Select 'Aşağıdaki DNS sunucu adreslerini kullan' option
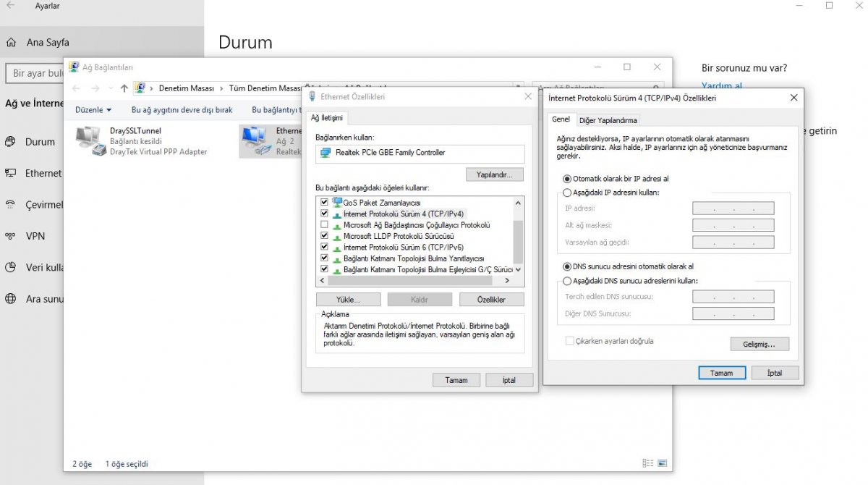The width and height of the screenshot is (868, 485). (567, 281)
